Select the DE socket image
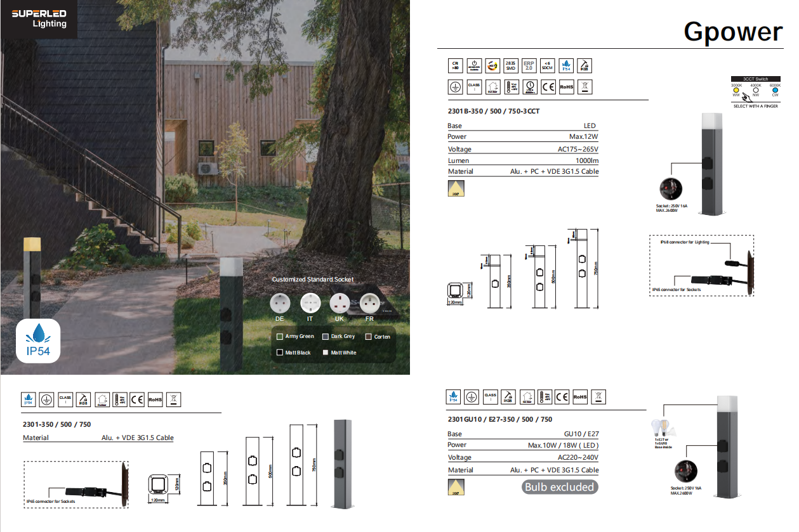The height and width of the screenshot is (532, 799). click(x=280, y=302)
